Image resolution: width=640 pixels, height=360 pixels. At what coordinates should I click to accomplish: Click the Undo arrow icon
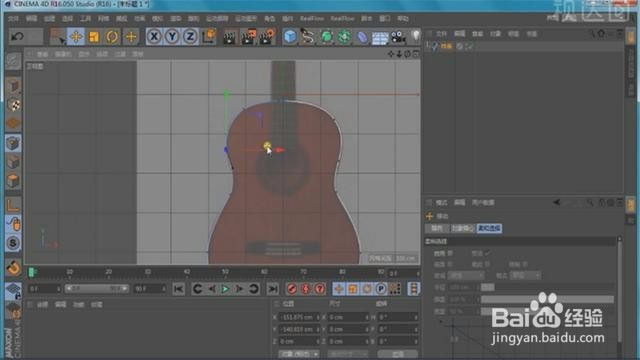coord(17,37)
